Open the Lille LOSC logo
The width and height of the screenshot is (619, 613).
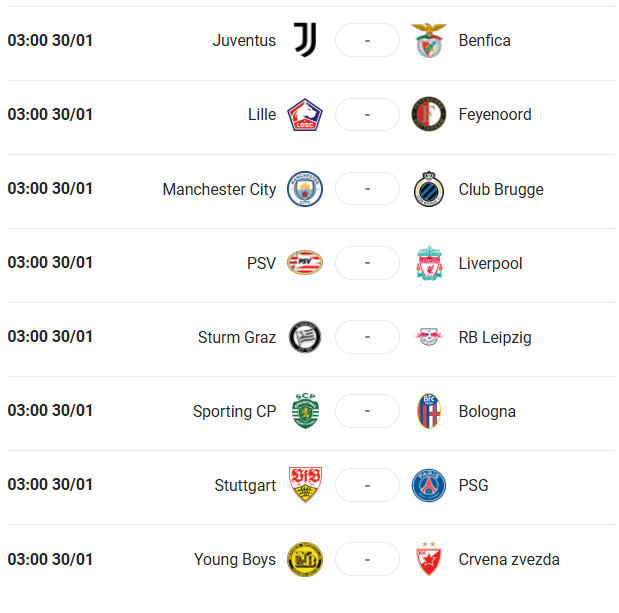pos(305,115)
